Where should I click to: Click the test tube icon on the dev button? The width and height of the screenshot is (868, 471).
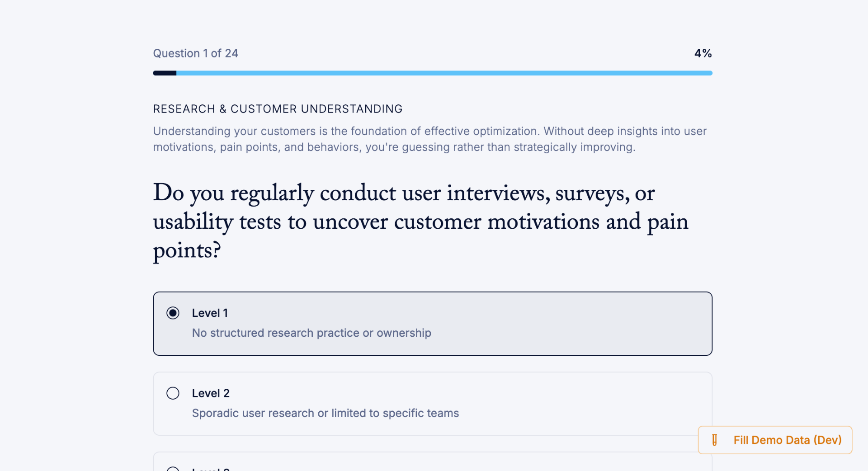coord(714,440)
